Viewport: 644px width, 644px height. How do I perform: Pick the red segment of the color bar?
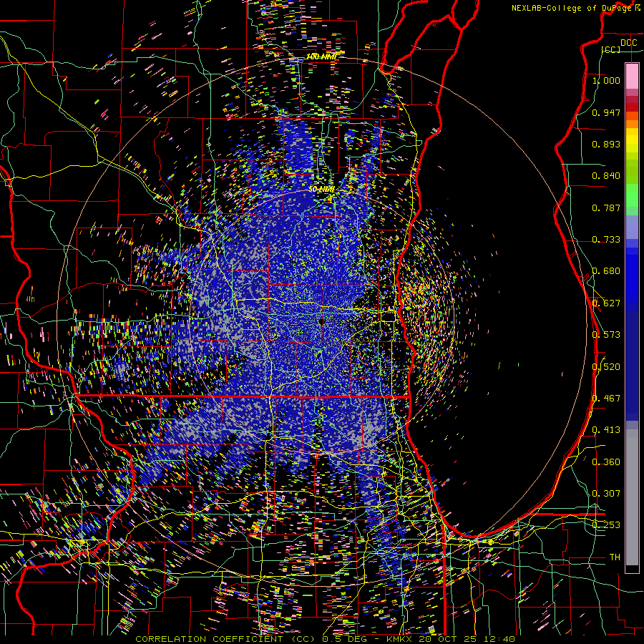[x=632, y=107]
